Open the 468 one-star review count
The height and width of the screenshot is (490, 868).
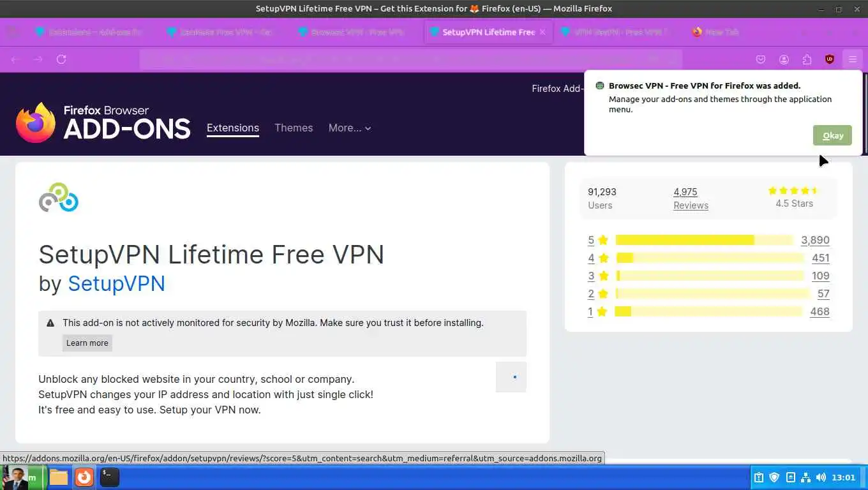[819, 311]
